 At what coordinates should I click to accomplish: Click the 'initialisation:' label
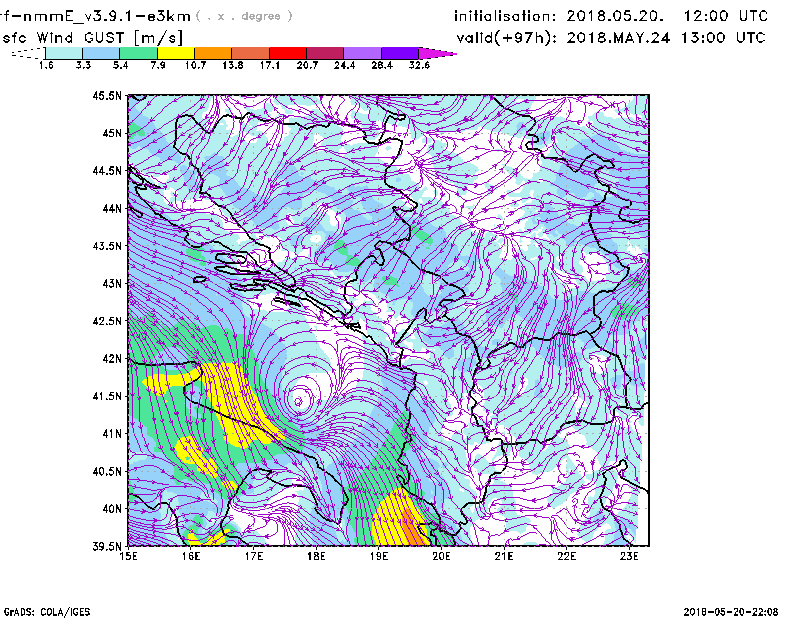pos(505,16)
